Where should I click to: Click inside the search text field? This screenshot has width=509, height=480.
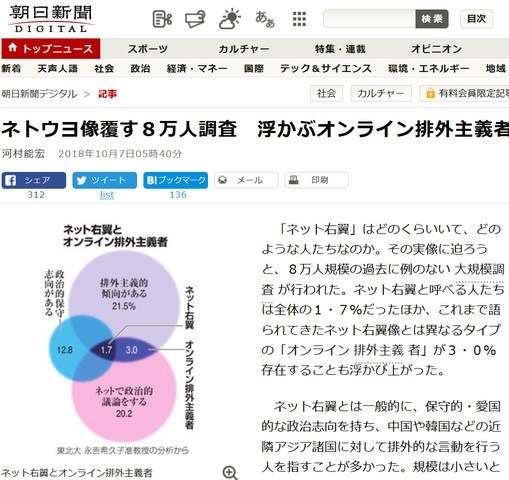pyautogui.click(x=369, y=19)
